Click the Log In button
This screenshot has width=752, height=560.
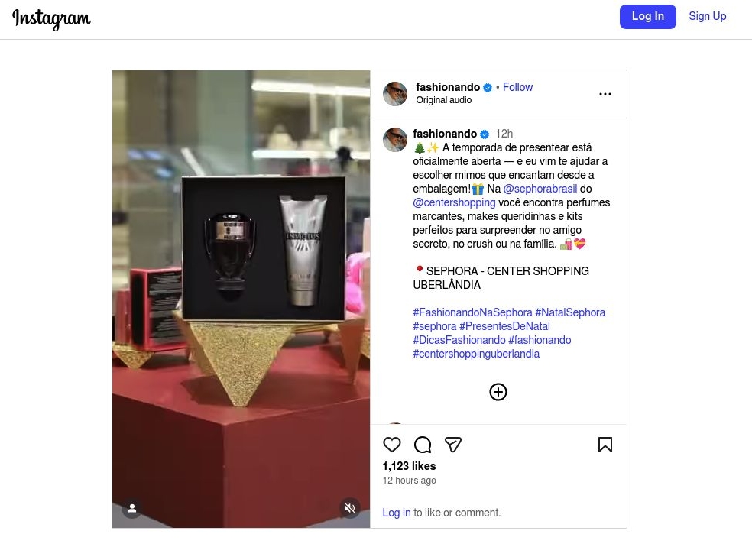pyautogui.click(x=647, y=16)
